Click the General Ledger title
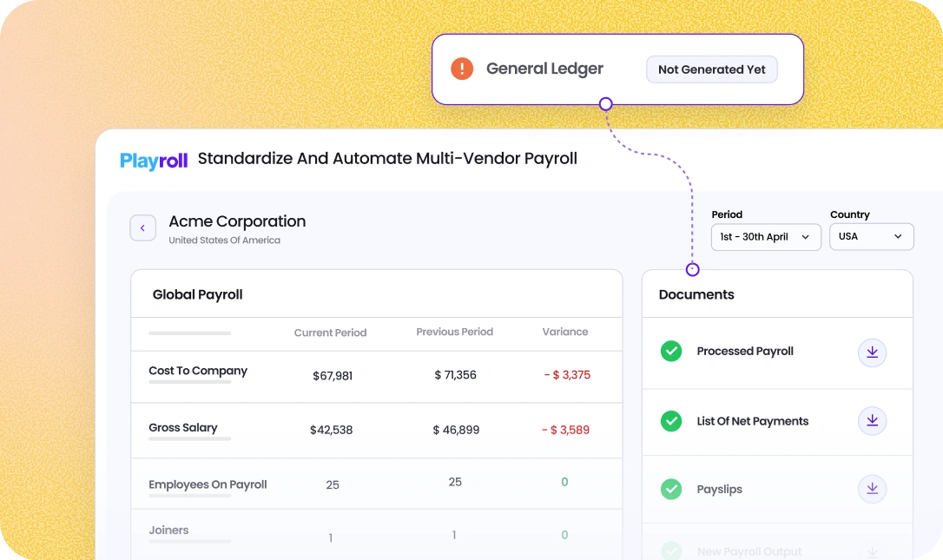The height and width of the screenshot is (560, 943). pyautogui.click(x=544, y=69)
